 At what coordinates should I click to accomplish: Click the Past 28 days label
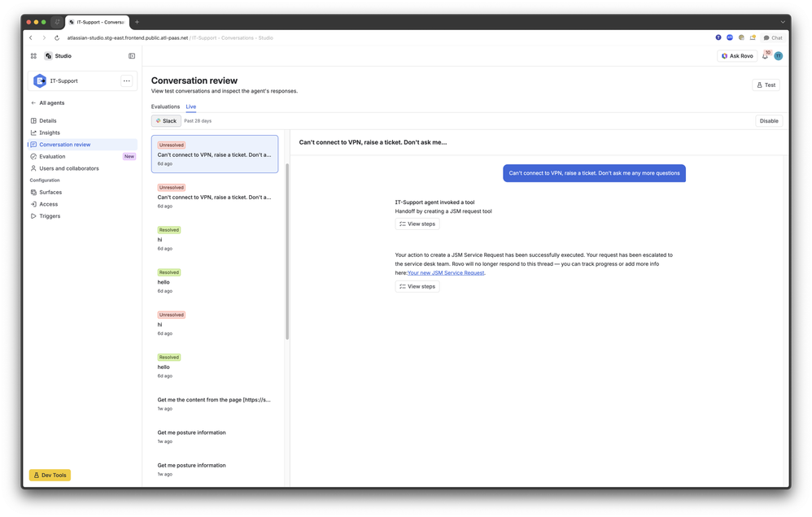tap(198, 120)
